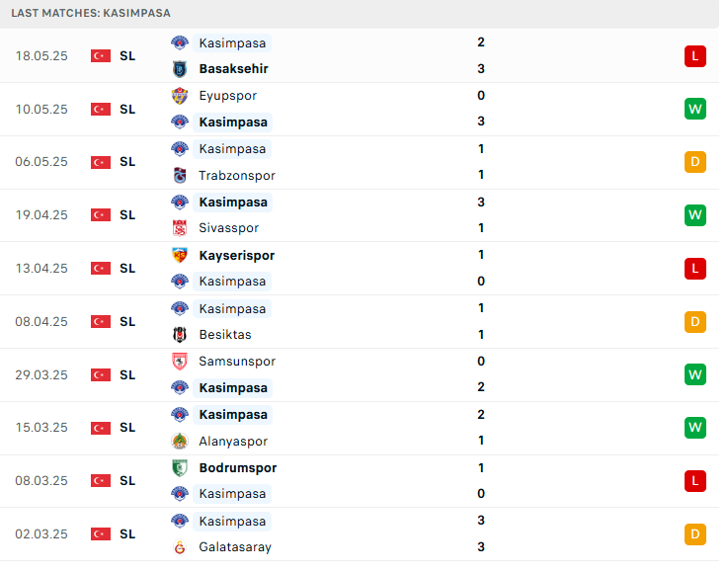728x572 pixels.
Task: Click the Galatasaray club crest
Action: point(180,547)
